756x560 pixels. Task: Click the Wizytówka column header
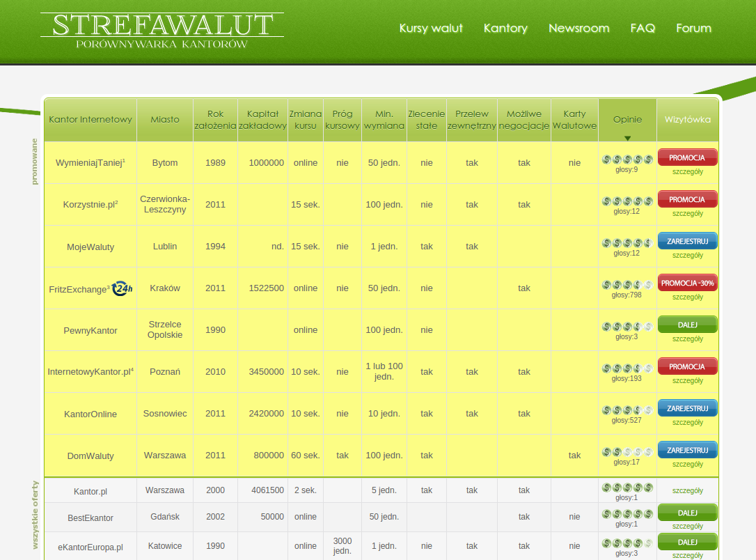click(688, 120)
